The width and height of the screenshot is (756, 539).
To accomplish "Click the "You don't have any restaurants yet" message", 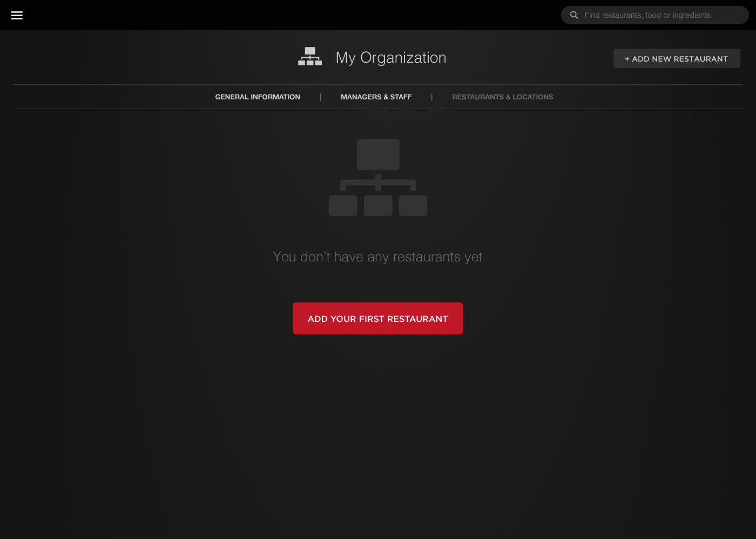I will (377, 257).
